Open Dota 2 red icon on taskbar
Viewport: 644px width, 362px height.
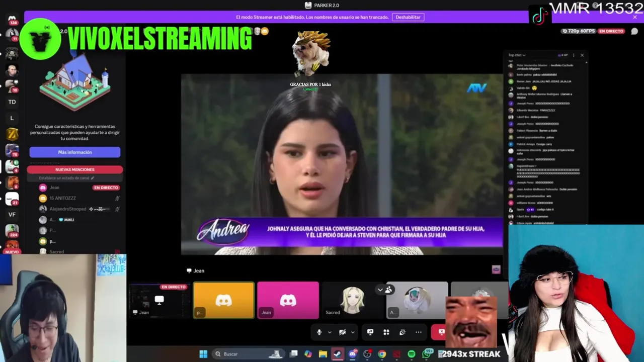(396, 354)
